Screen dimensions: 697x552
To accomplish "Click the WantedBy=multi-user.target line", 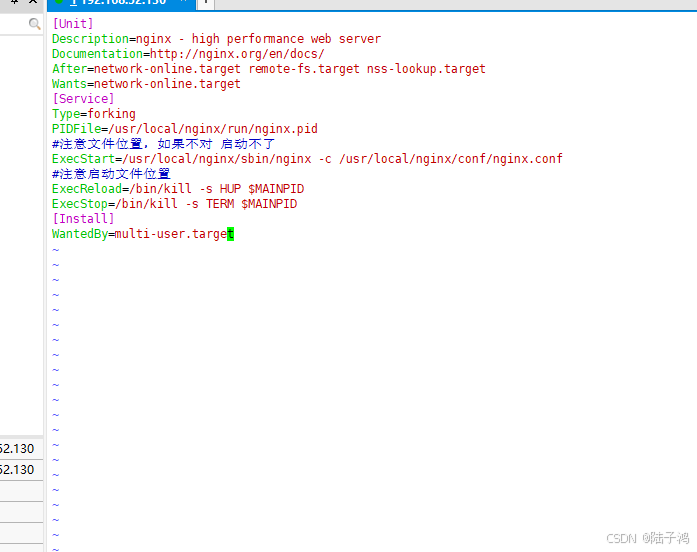I will [x=143, y=234].
